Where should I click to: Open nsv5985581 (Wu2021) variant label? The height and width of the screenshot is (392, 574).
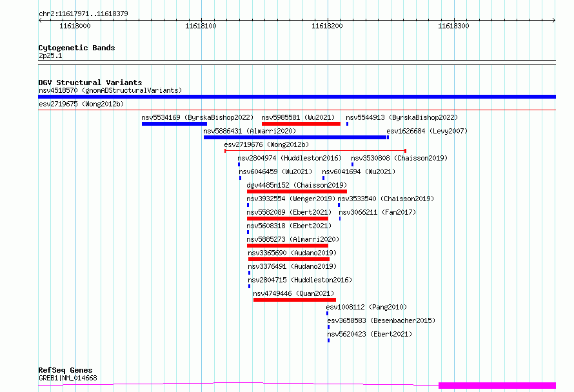(298, 117)
